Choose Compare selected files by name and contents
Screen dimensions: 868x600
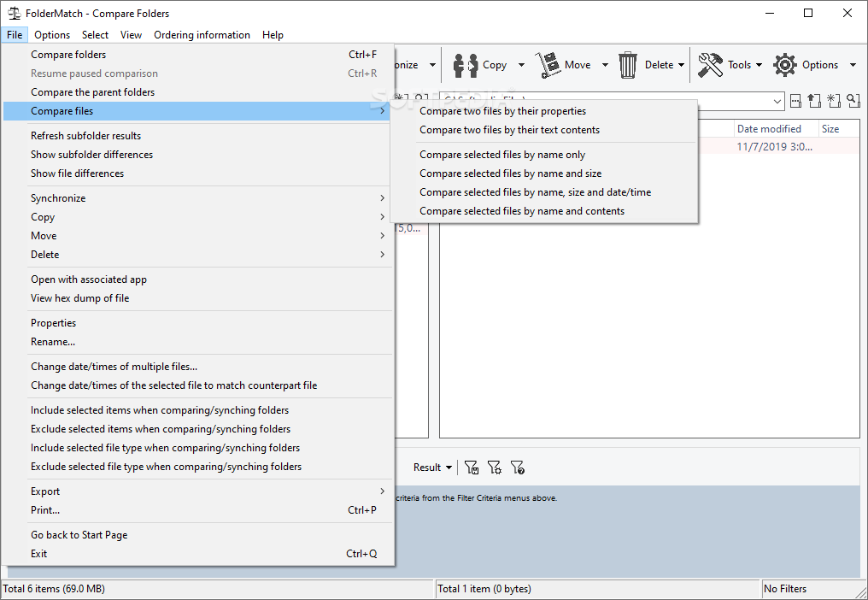tap(544, 212)
